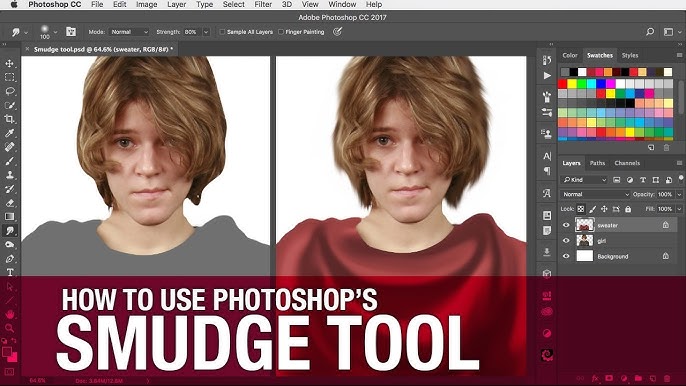Open the Strength value dropdown arrow
Screen dimensions: 686x386
click(x=206, y=32)
